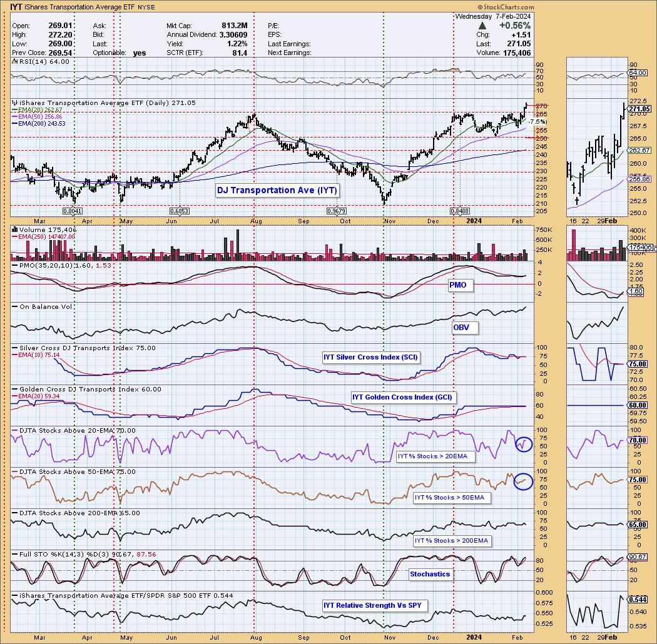Click the IYT % Stocks > 200EMA label

click(x=451, y=541)
